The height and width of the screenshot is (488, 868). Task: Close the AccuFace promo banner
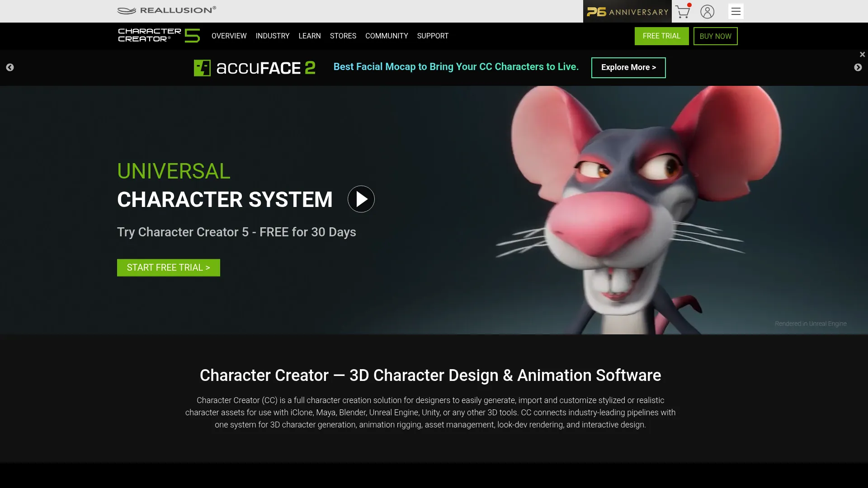(x=862, y=54)
